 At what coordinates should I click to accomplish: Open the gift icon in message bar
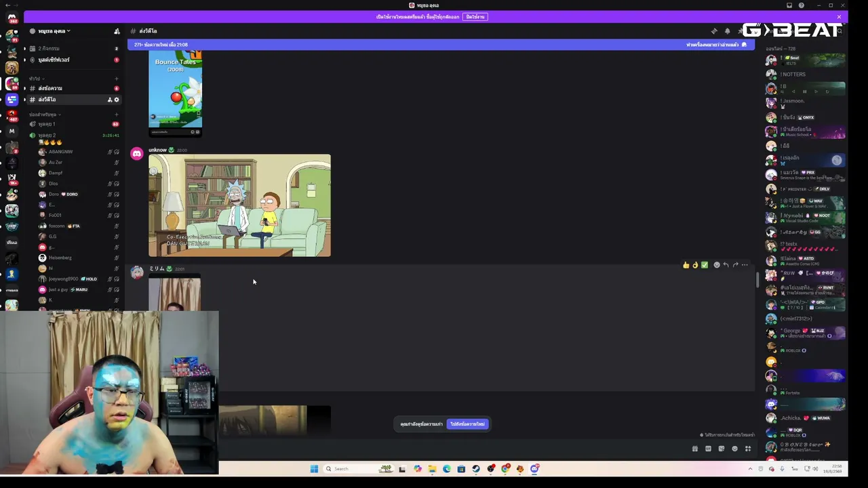[x=694, y=449]
